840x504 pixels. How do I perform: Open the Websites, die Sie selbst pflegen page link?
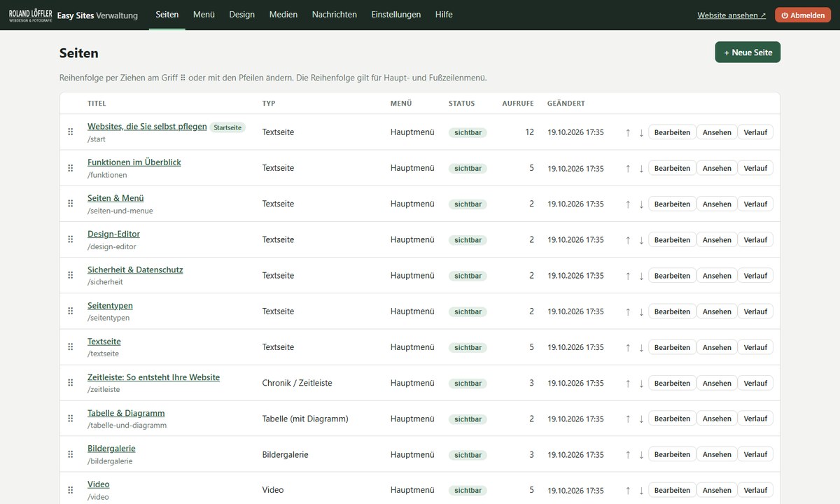pyautogui.click(x=147, y=127)
